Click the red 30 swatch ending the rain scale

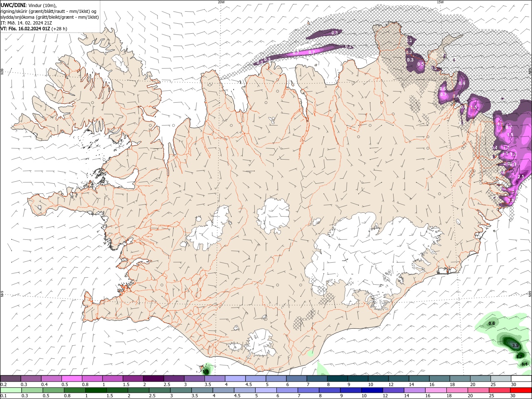(x=520, y=390)
